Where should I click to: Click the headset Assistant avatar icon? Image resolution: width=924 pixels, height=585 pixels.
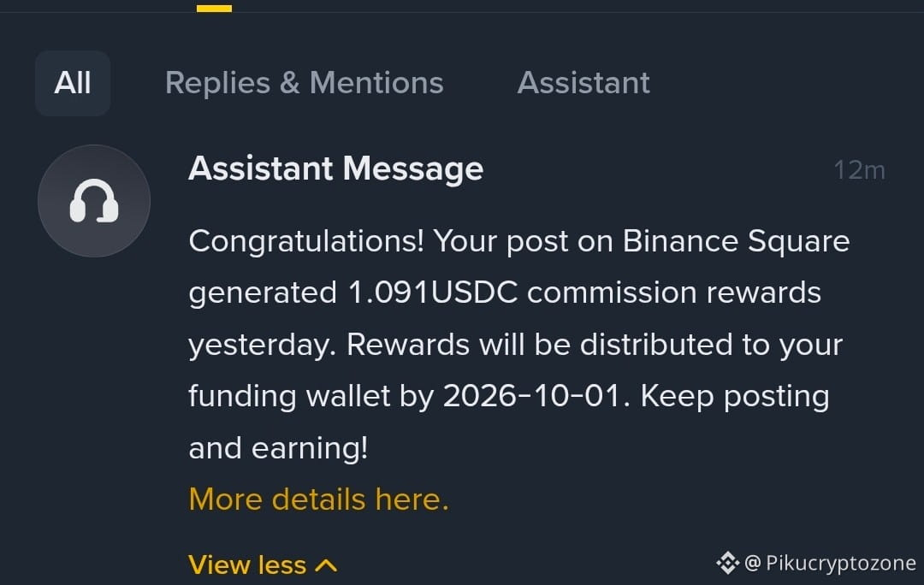(x=94, y=201)
